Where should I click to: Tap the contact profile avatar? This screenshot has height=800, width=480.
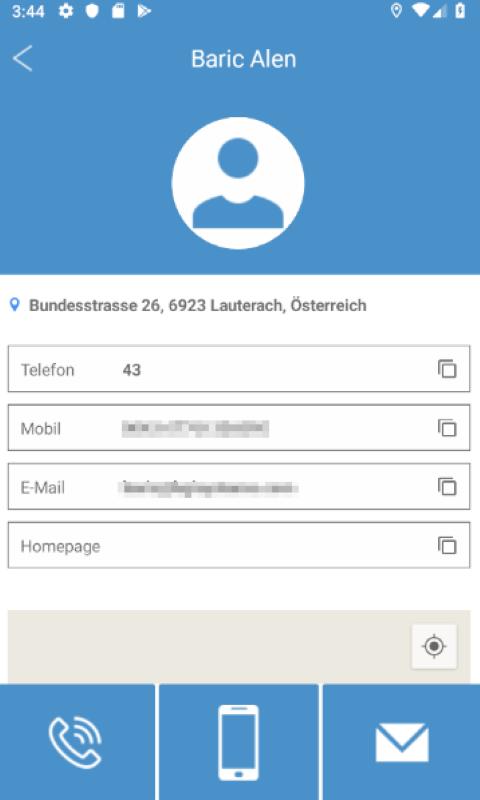click(238, 183)
